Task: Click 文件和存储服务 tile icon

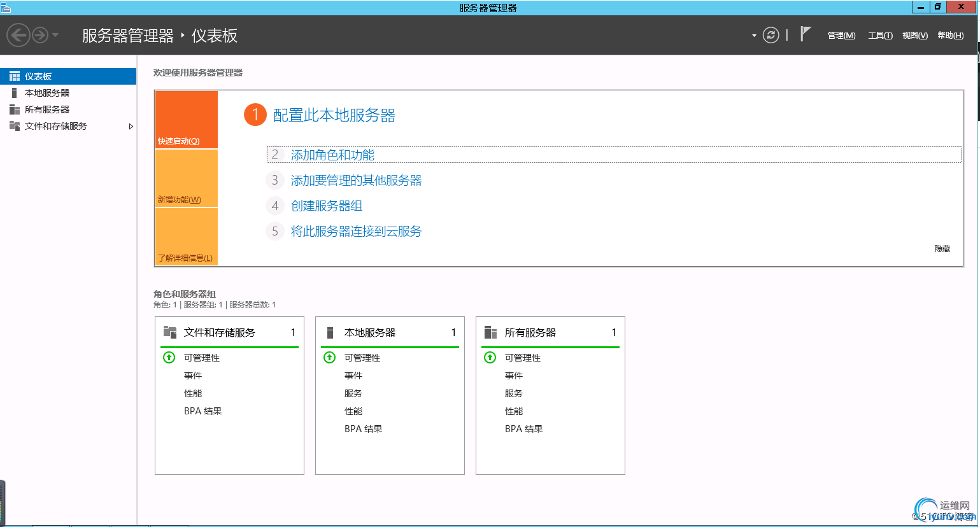Action: (170, 332)
